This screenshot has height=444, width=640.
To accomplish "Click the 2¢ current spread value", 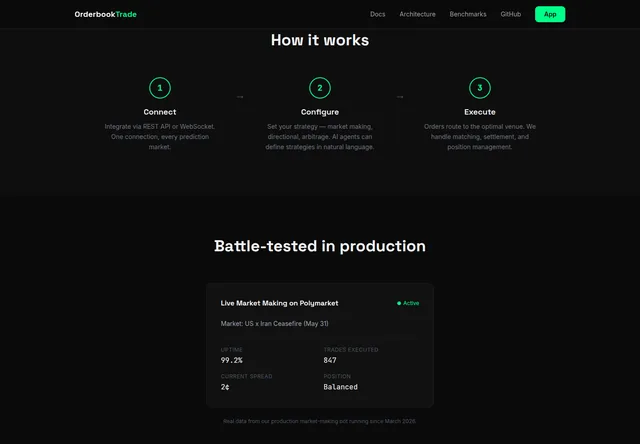I will 225,387.
